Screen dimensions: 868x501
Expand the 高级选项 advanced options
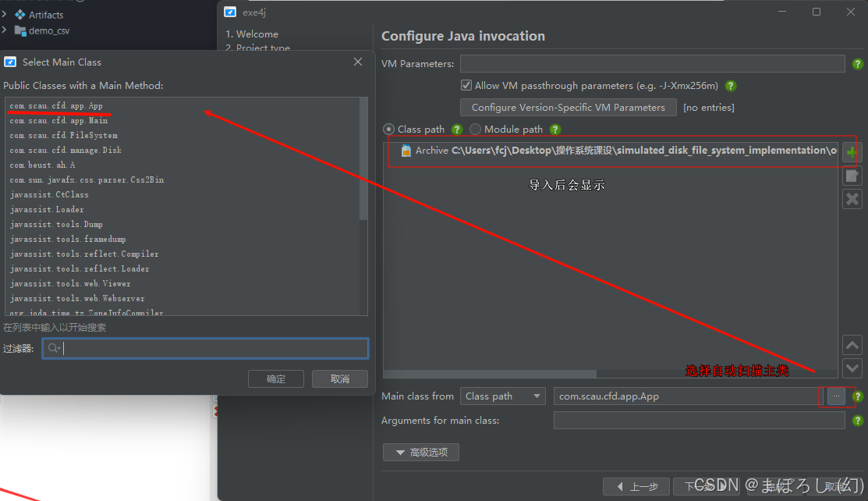(420, 453)
